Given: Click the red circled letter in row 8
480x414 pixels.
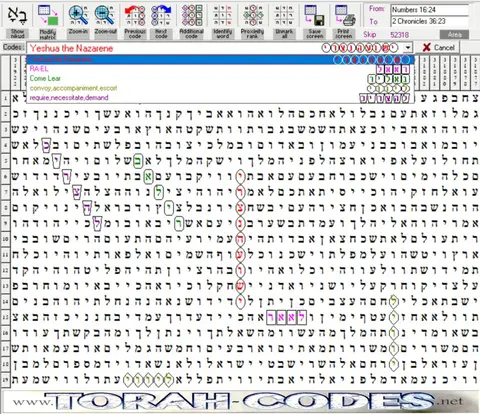Looking at the screenshot, I should (240, 208).
